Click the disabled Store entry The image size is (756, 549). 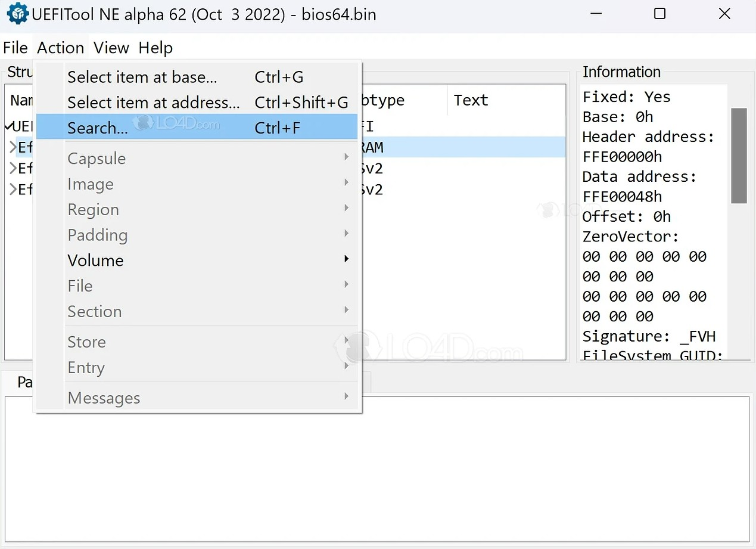coord(197,342)
